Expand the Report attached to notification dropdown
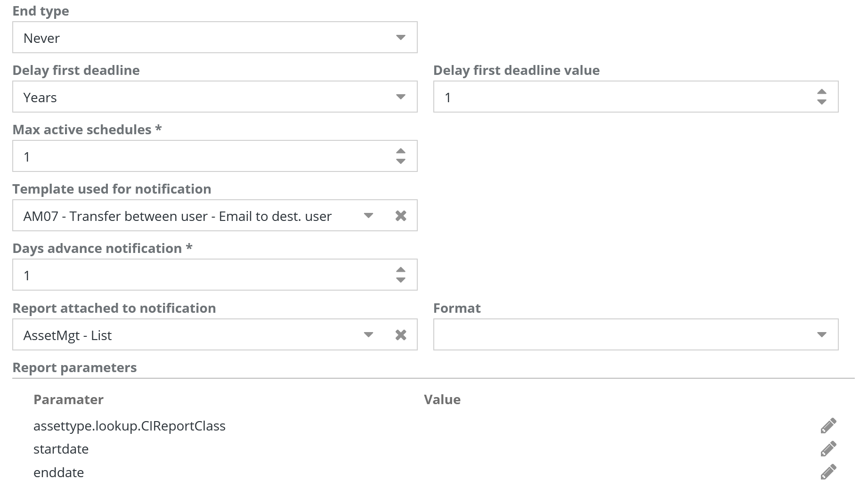 368,335
